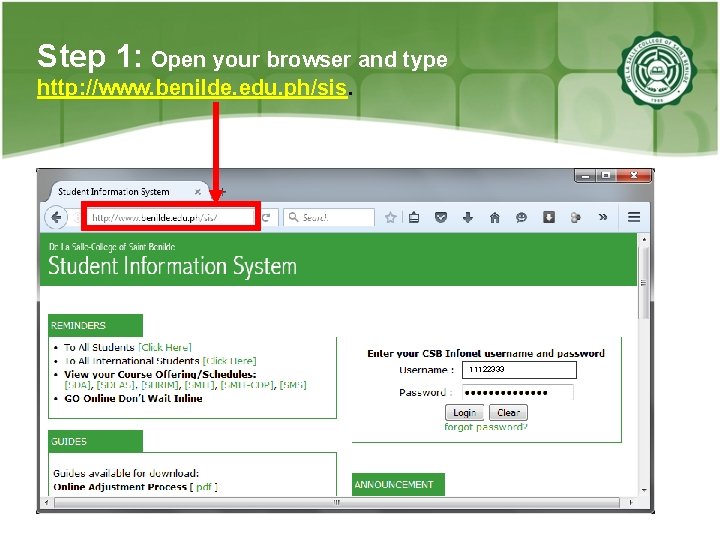
Task: Click GO Online Don't Wait Inline text
Action: pyautogui.click(x=133, y=399)
